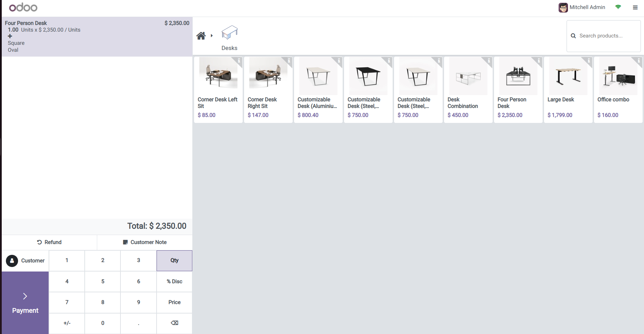Screen dimensions: 644x334
Task: Click the Wi-Fi connection status icon
Action: pyautogui.click(x=618, y=7)
